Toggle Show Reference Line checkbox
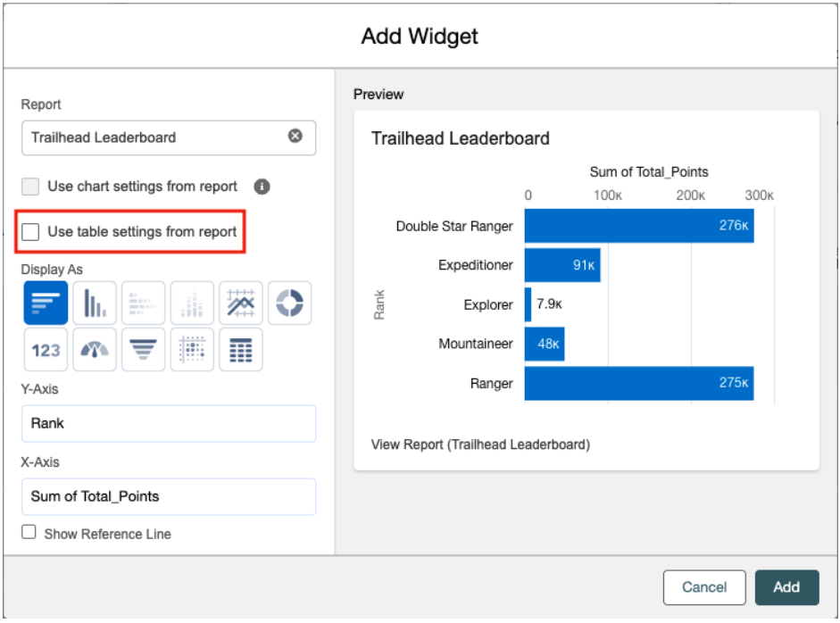 [x=29, y=533]
